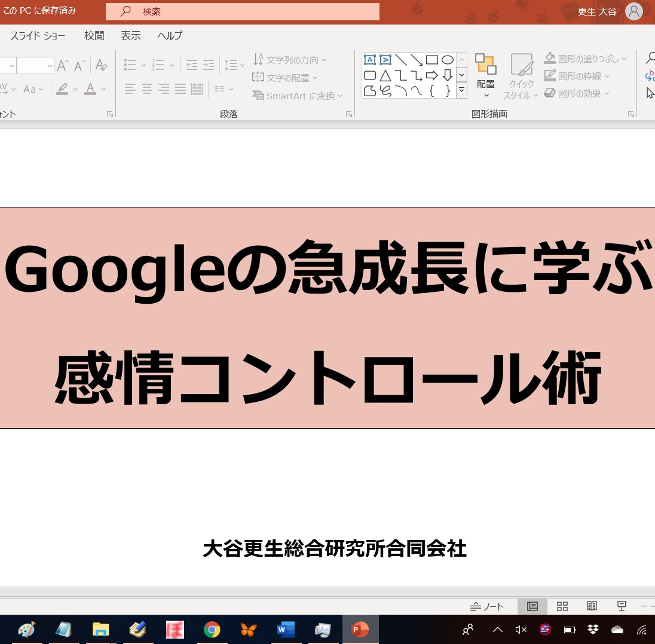Click the text highlight color pen icon
The height and width of the screenshot is (644, 655).
click(x=62, y=89)
